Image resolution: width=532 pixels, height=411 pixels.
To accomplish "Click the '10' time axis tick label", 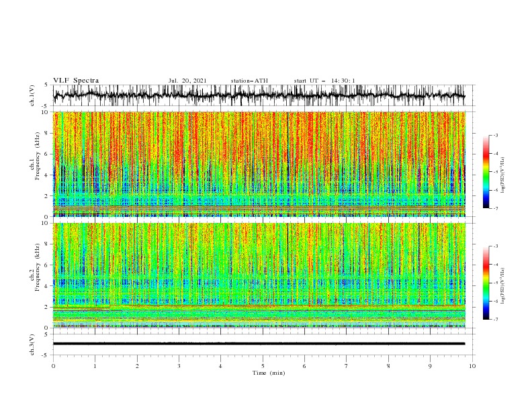I will click(x=472, y=366).
